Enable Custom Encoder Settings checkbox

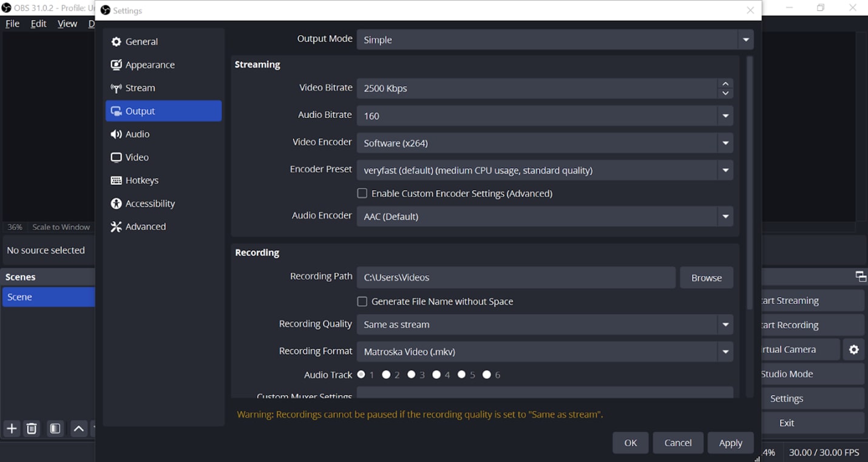tap(362, 194)
